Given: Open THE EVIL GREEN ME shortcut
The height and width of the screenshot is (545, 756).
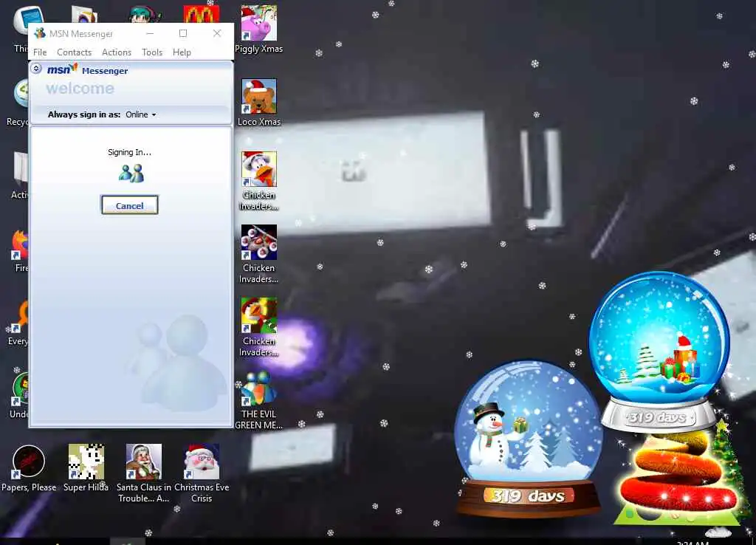Looking at the screenshot, I should pyautogui.click(x=259, y=400).
